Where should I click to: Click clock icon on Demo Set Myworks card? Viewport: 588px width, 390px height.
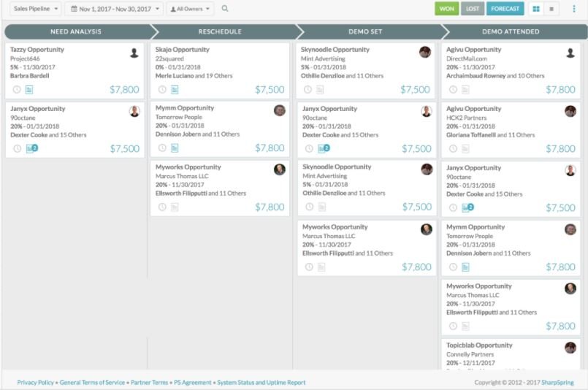309,267
